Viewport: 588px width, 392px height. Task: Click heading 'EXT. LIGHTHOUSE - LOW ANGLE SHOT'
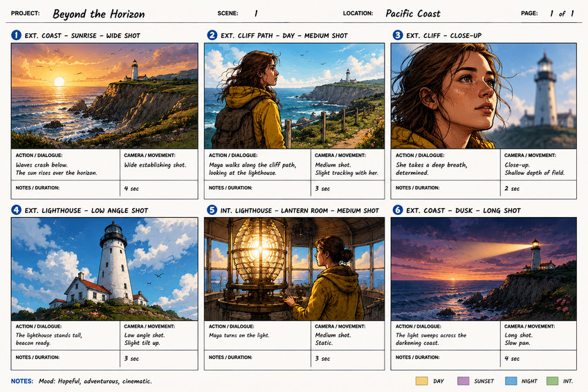86,211
